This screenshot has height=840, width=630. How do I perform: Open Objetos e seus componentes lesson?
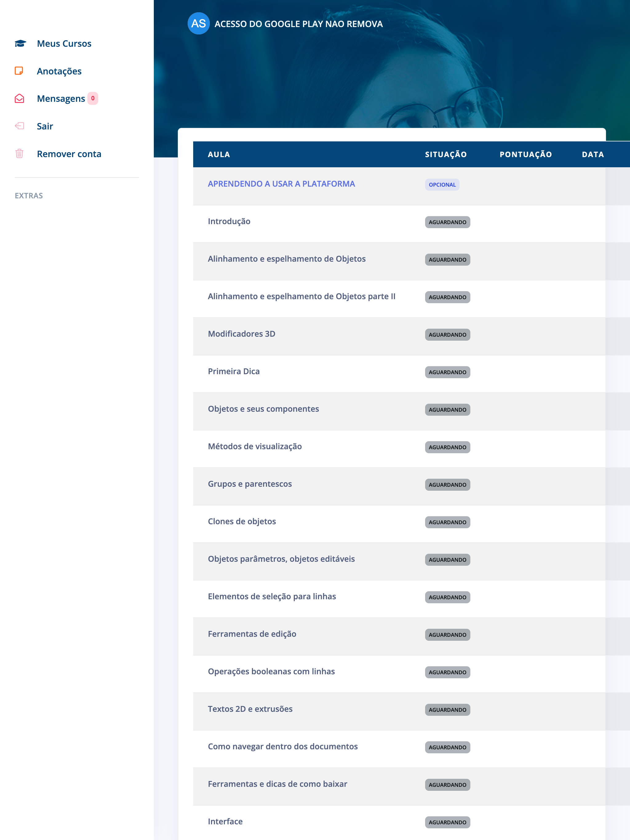pos(263,409)
